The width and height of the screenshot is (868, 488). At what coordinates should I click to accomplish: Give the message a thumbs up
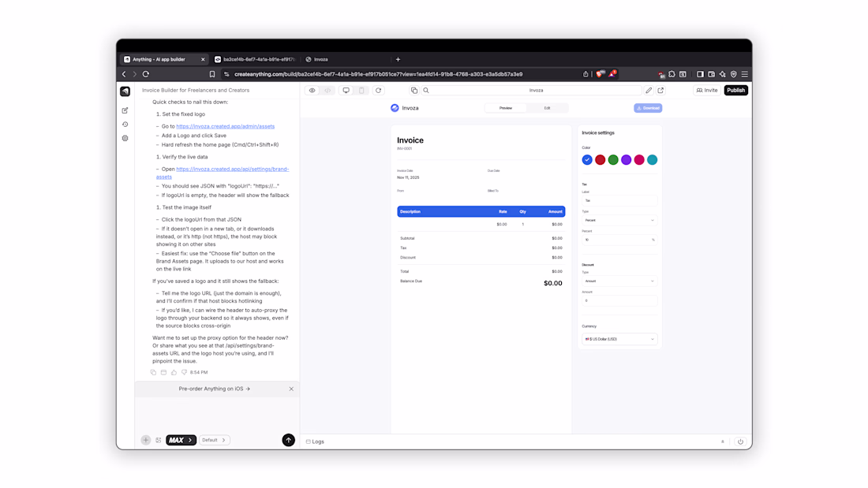(174, 372)
